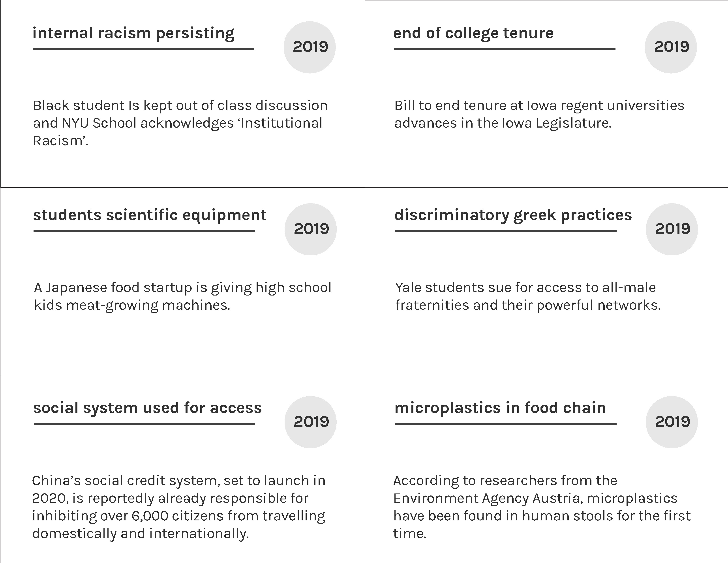Click the NYU School institutional racism description
The width and height of the screenshot is (728, 563).
tap(180, 123)
